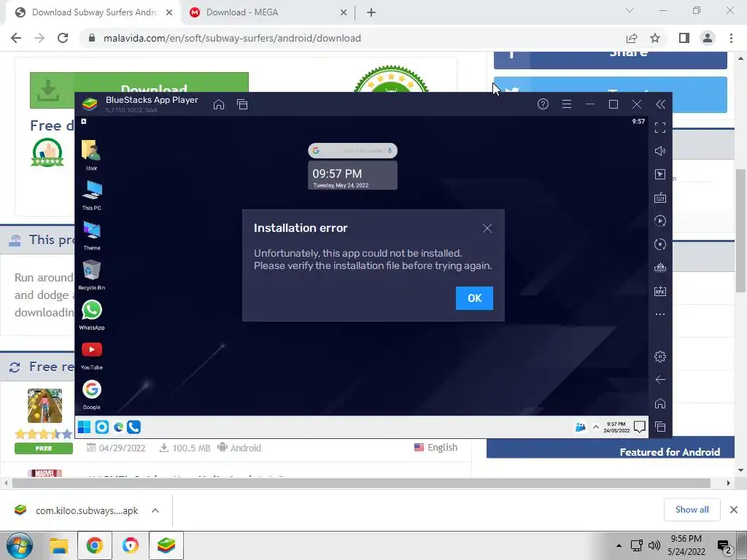Screen dimensions: 747x560
Task: Click the Google search widget in BlueStacks
Action: (x=352, y=150)
